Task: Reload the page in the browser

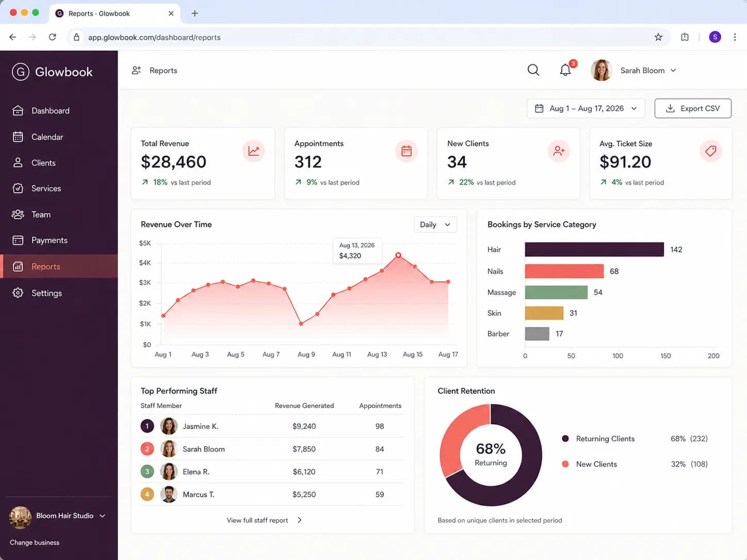Action: [52, 37]
